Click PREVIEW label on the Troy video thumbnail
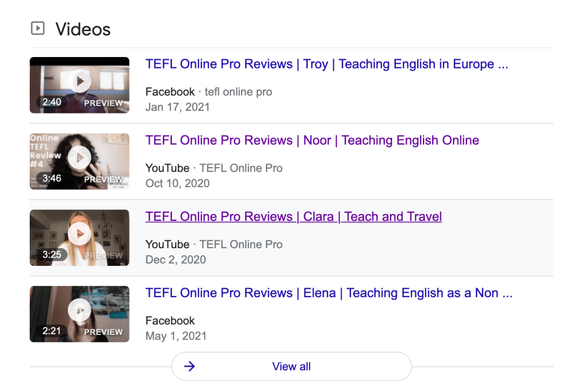Screen dimensions: 584x392 pos(103,103)
